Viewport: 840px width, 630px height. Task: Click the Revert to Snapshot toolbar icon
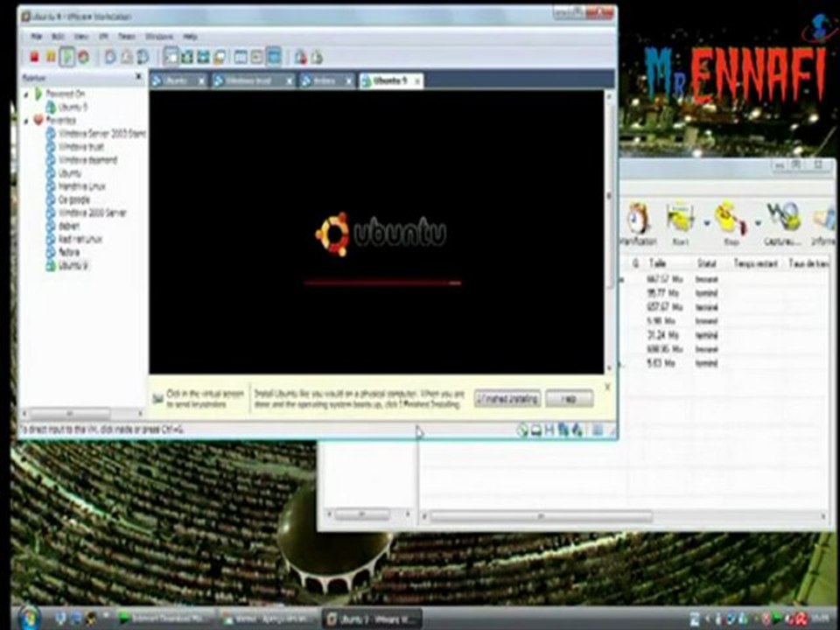pos(126,56)
